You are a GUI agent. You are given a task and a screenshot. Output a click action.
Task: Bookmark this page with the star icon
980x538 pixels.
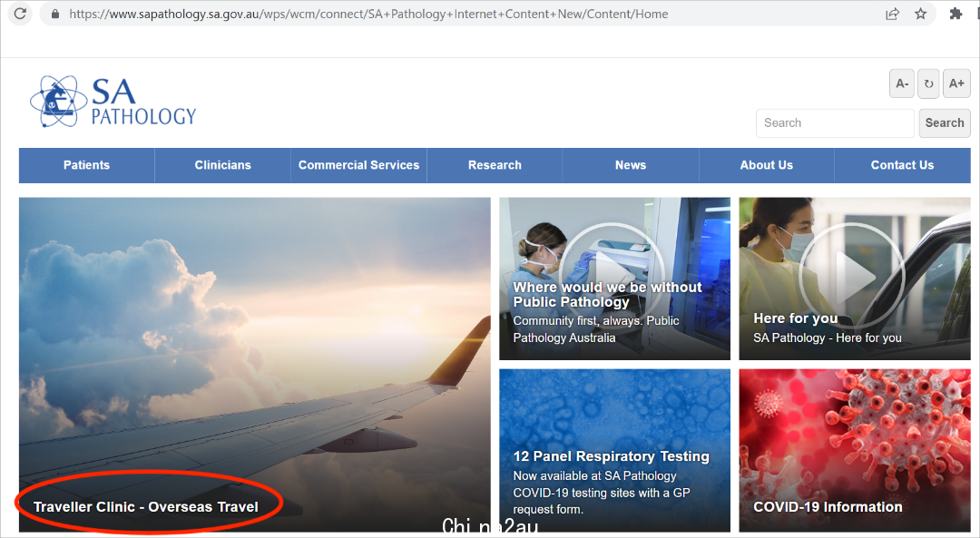pos(921,14)
